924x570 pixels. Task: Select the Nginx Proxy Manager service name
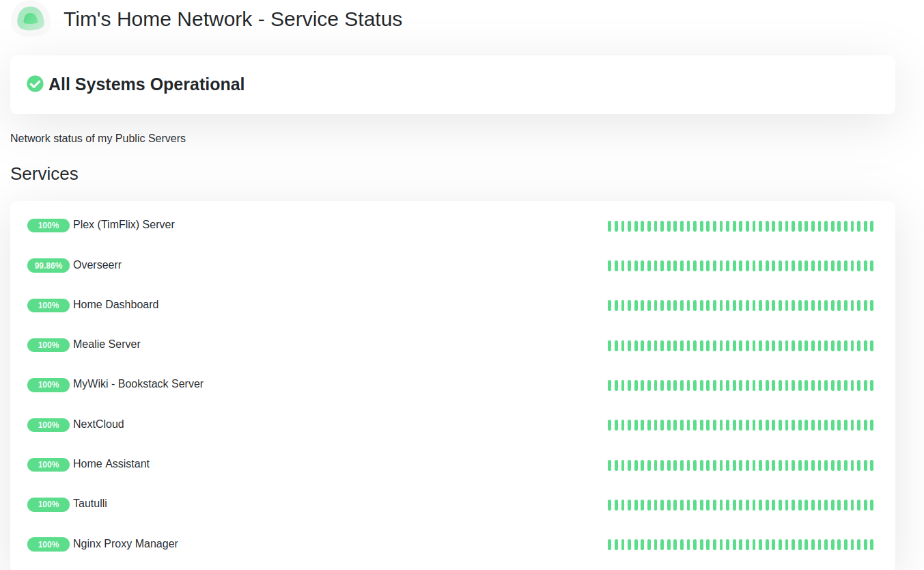coord(126,543)
